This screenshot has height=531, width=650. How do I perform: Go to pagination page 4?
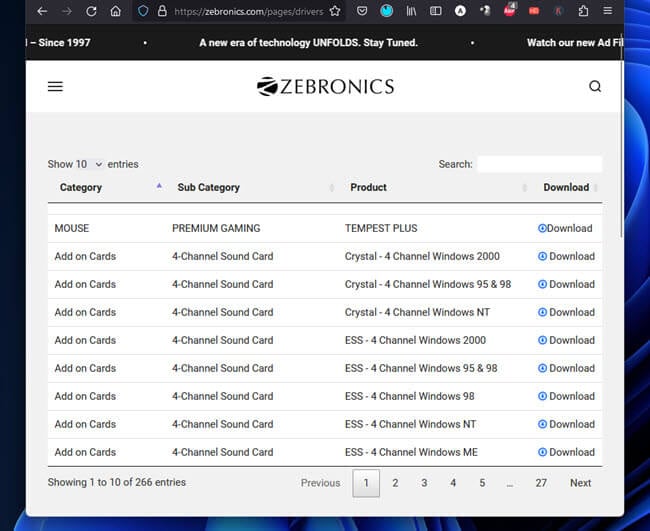(453, 483)
